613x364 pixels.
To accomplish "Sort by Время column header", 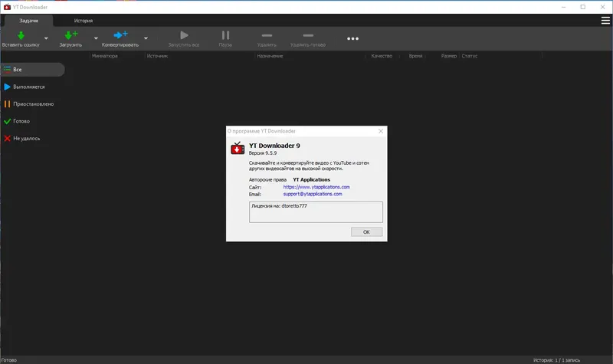I will point(415,56).
